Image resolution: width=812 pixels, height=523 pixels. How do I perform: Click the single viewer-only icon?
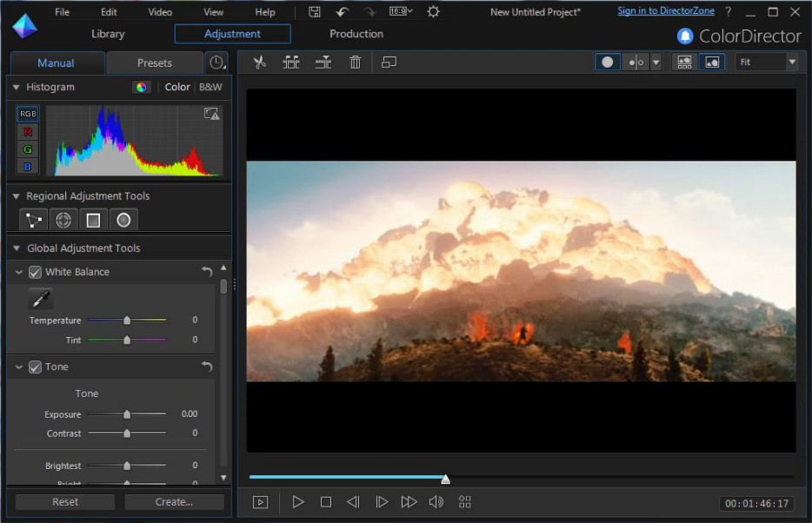coord(712,62)
